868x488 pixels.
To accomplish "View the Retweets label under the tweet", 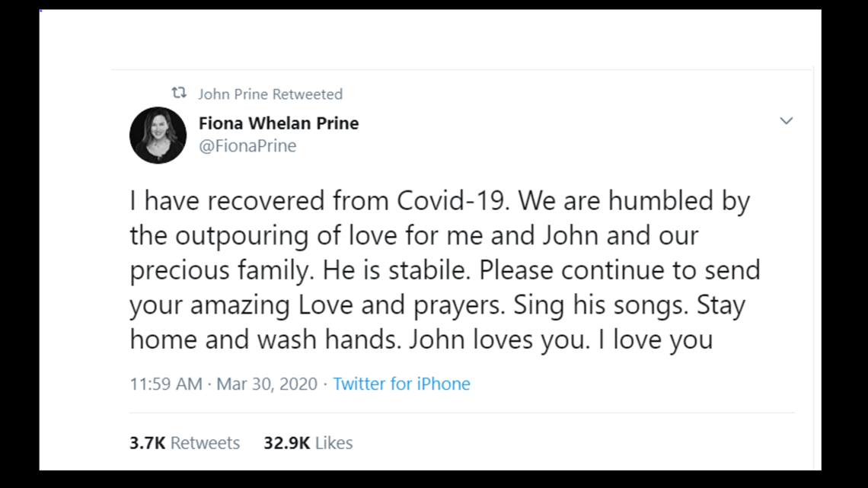I will 205,443.
